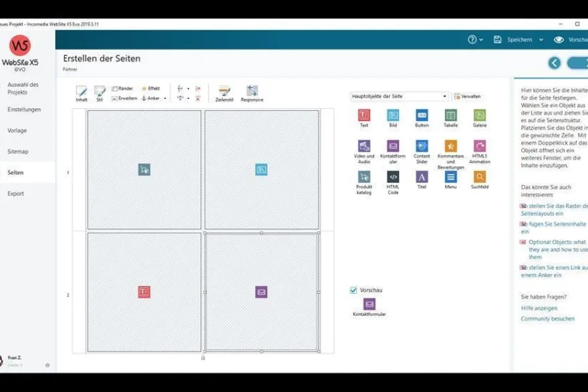The width and height of the screenshot is (588, 392).
Task: Expand the Anker dropdown arrow
Action: tap(165, 98)
